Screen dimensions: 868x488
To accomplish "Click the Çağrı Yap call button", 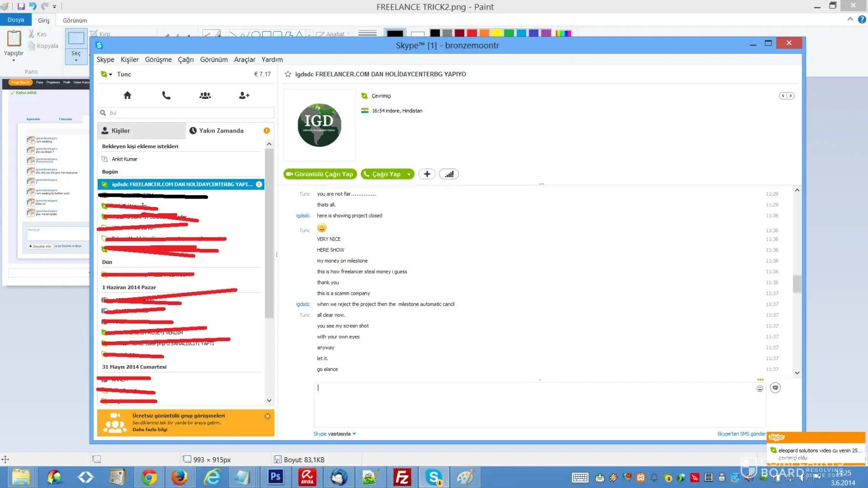I will (x=383, y=174).
